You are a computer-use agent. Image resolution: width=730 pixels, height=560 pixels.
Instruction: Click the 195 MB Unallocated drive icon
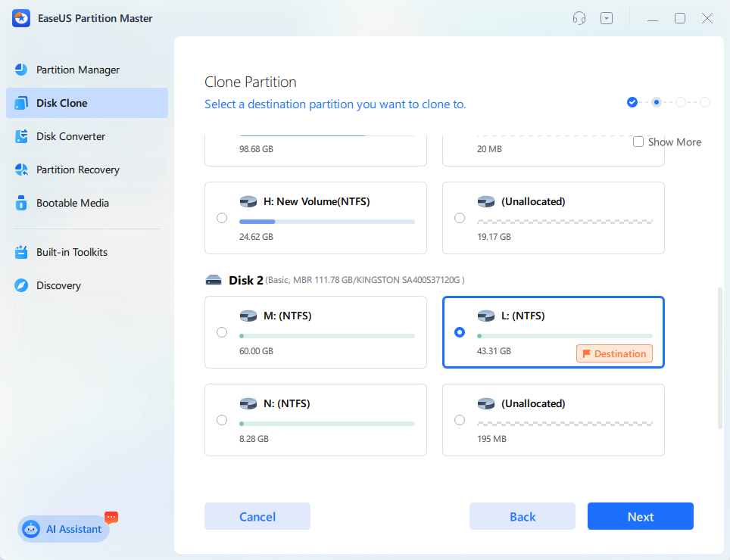pos(486,403)
